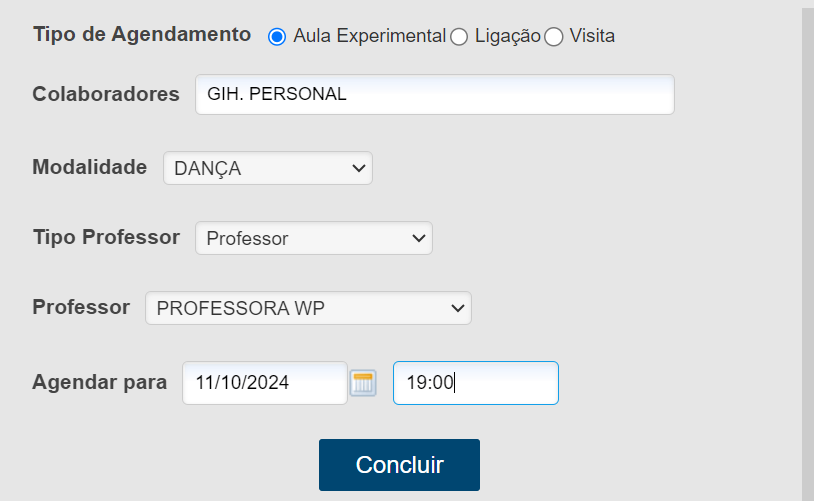Open the PROFESSORA WP dropdown
The height and width of the screenshot is (501, 814).
pos(308,308)
